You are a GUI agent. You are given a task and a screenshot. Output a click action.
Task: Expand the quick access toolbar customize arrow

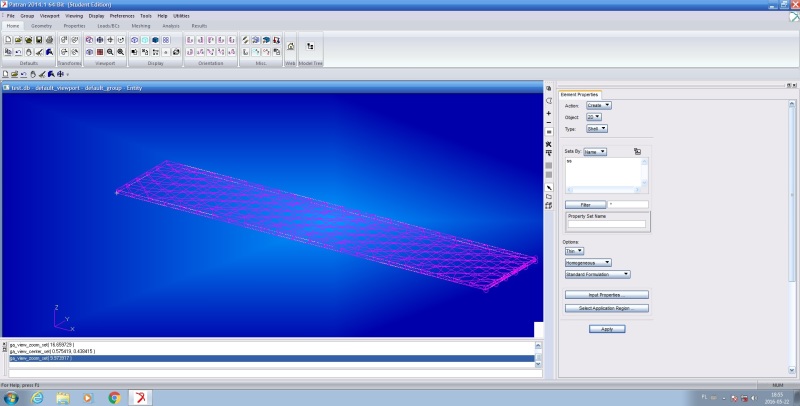pos(68,75)
